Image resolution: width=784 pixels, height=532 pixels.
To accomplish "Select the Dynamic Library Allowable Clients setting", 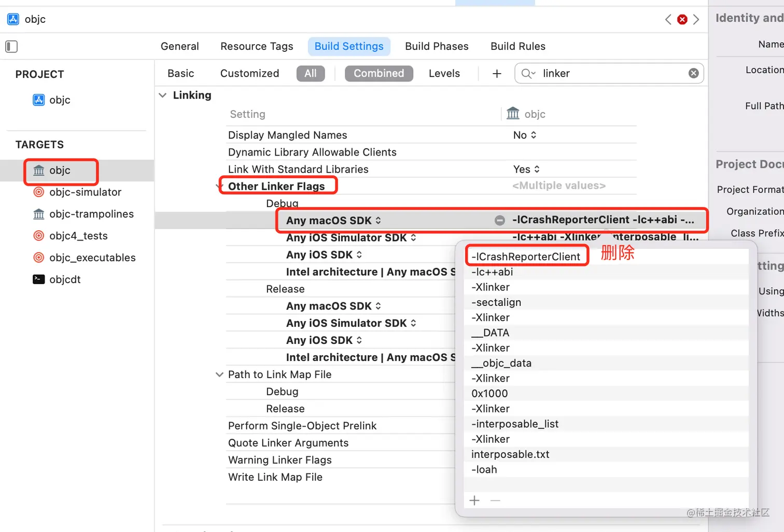I will [312, 152].
